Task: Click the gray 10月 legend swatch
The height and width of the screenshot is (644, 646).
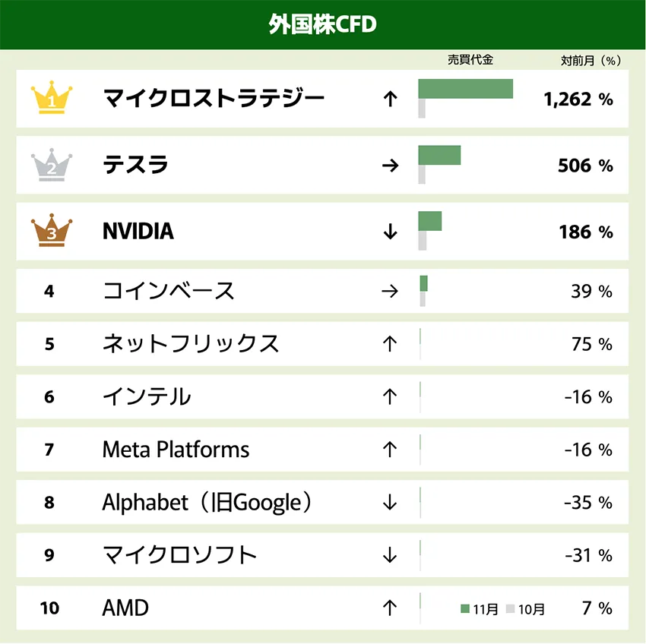Action: point(511,609)
